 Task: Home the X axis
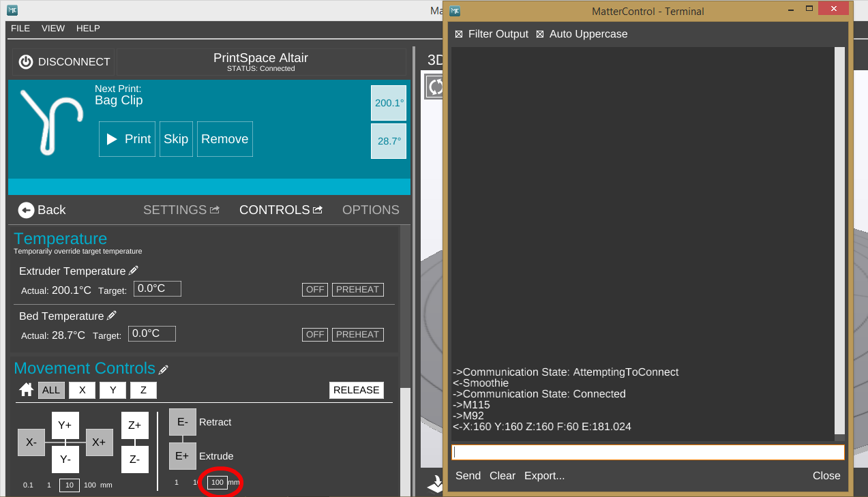click(x=82, y=390)
